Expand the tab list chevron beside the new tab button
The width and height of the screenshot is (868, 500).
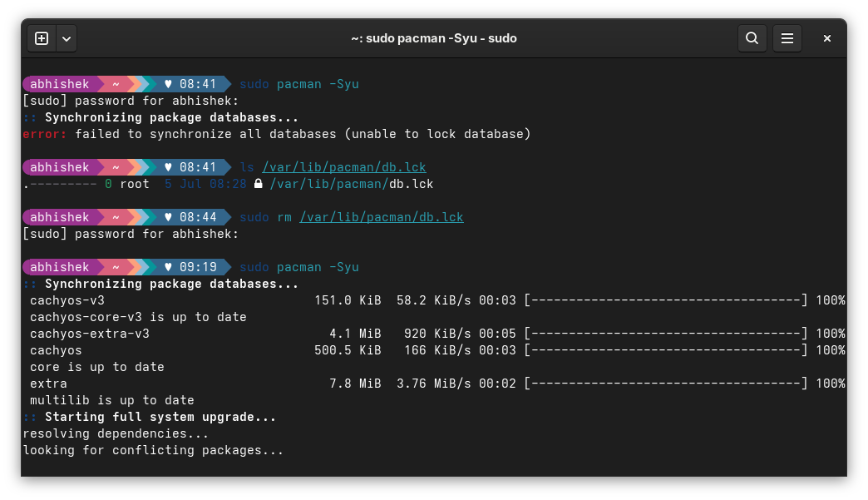pos(67,38)
